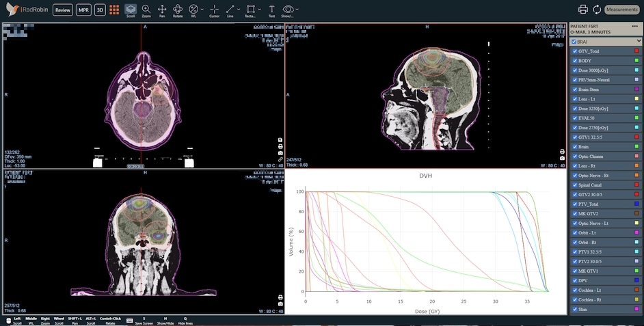Screen dimensions: 644x326
Task: Choose the Pan tool
Action: pos(162,11)
